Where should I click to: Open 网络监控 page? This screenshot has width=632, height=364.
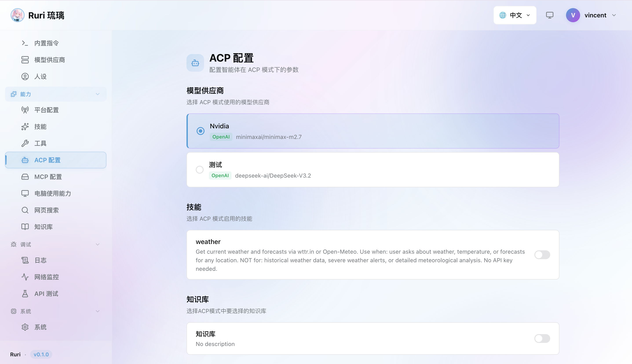[55, 277]
